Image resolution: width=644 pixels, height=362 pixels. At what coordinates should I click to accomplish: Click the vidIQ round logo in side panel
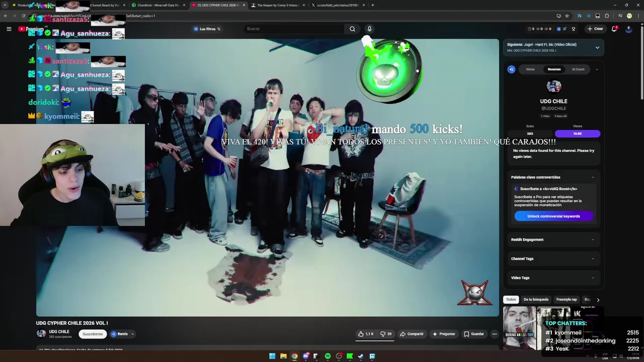click(x=511, y=69)
